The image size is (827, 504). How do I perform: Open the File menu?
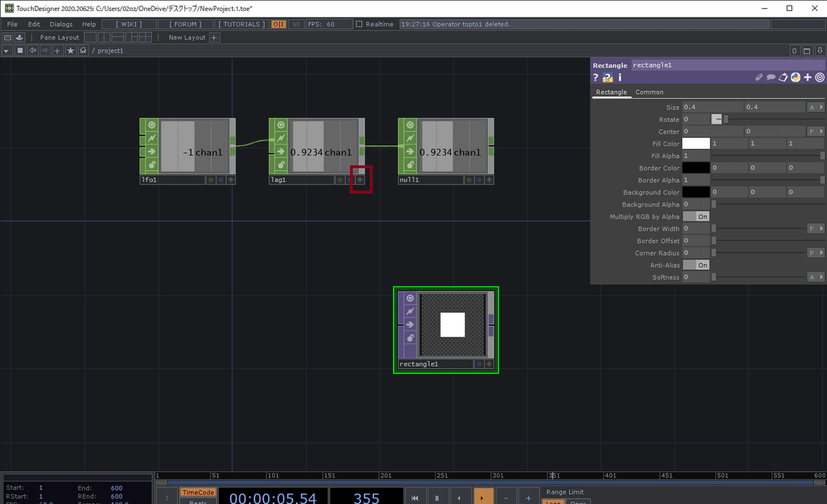(12, 24)
